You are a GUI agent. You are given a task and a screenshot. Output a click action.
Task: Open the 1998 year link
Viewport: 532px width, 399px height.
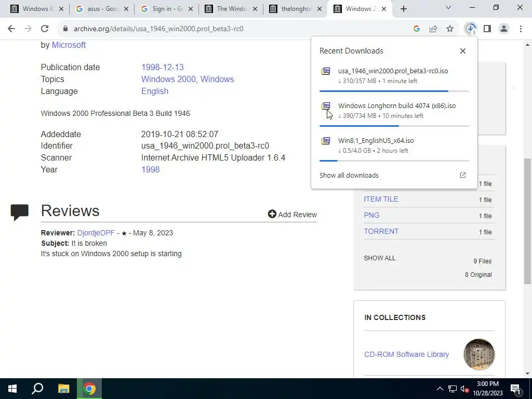[150, 170]
